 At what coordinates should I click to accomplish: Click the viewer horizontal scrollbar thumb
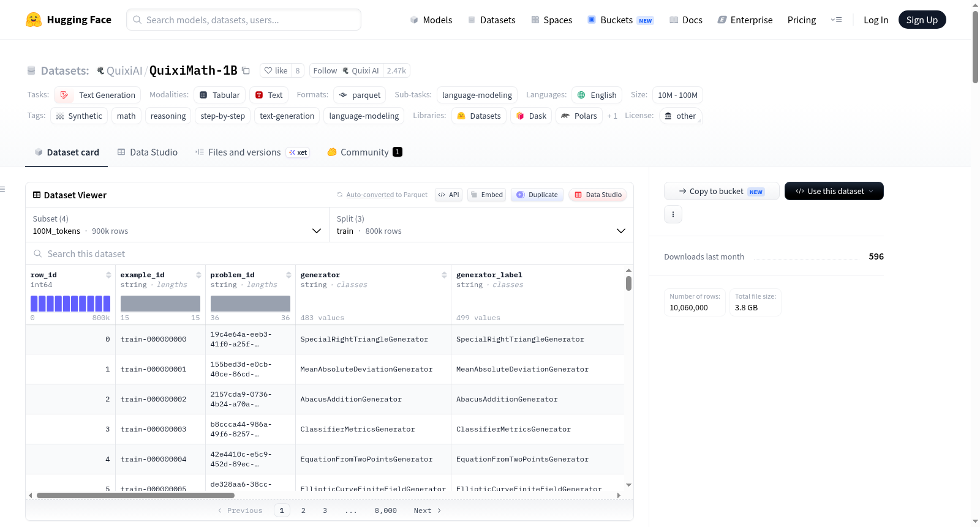pyautogui.click(x=135, y=495)
